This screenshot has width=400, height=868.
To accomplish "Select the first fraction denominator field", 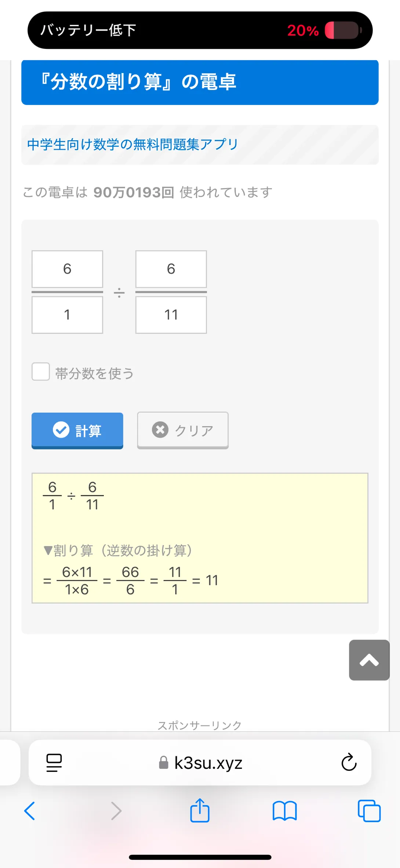I will click(x=67, y=315).
